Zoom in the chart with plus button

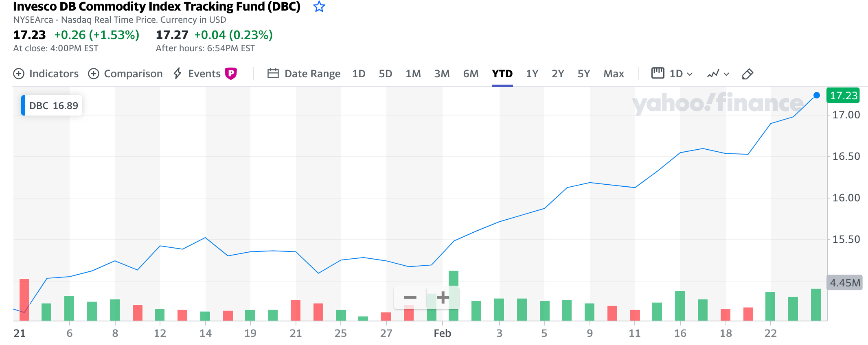click(443, 298)
